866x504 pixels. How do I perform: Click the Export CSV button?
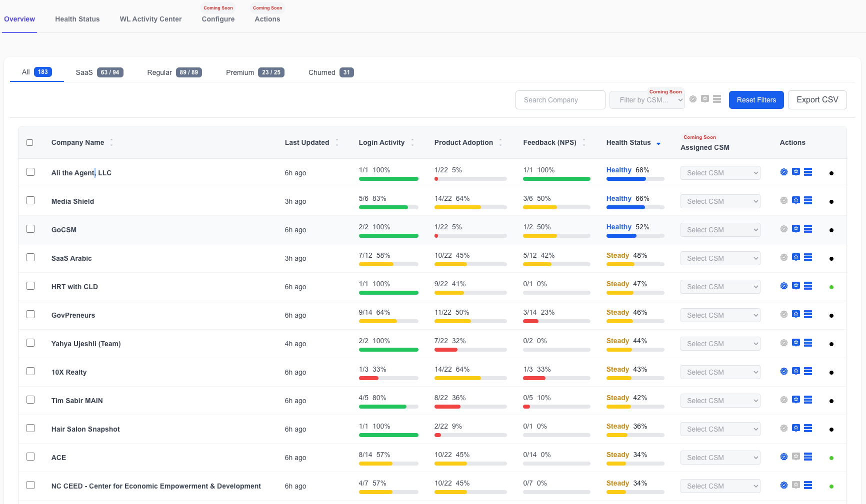[817, 100]
